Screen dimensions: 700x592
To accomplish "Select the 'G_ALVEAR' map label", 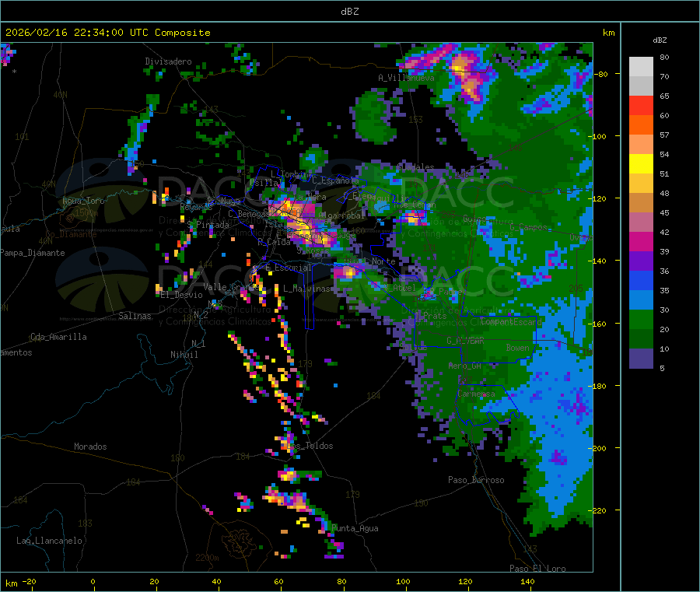I will [465, 341].
